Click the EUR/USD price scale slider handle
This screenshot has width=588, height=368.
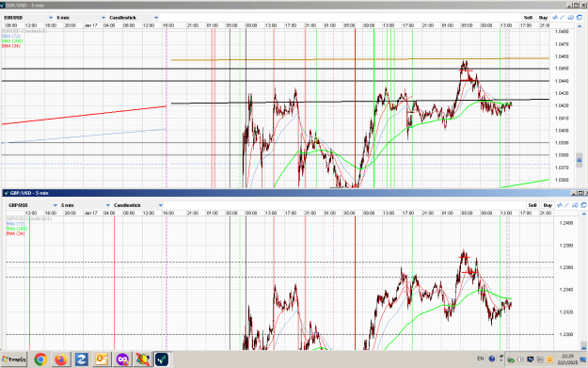pos(580,160)
